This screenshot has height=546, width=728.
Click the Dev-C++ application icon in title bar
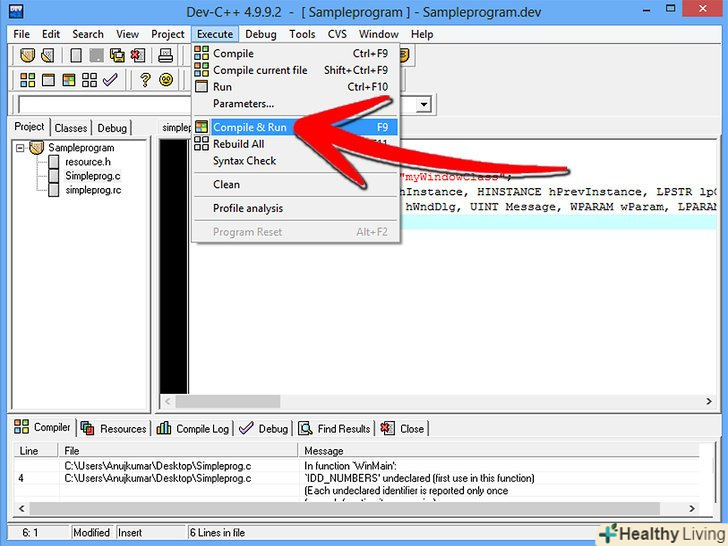click(16, 10)
